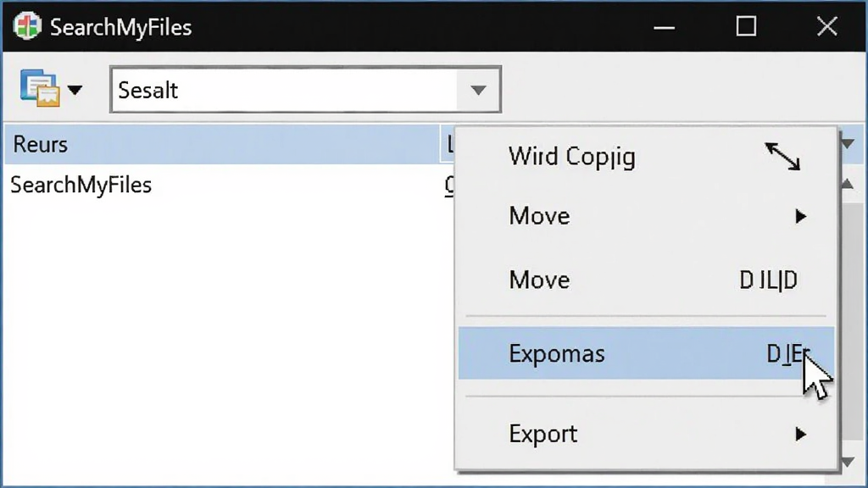Expand the submenu arrow beside first Move
The image size is (868, 488).
(800, 216)
